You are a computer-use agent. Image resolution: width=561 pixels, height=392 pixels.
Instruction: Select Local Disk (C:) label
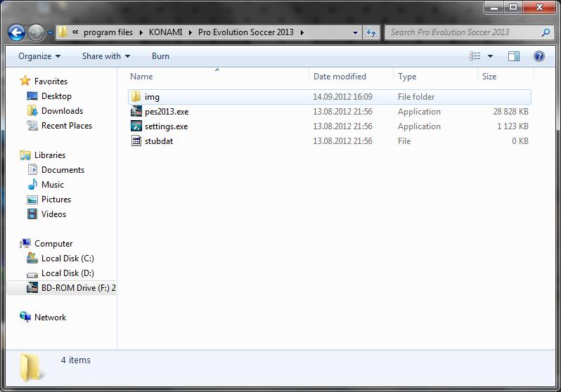[67, 259]
